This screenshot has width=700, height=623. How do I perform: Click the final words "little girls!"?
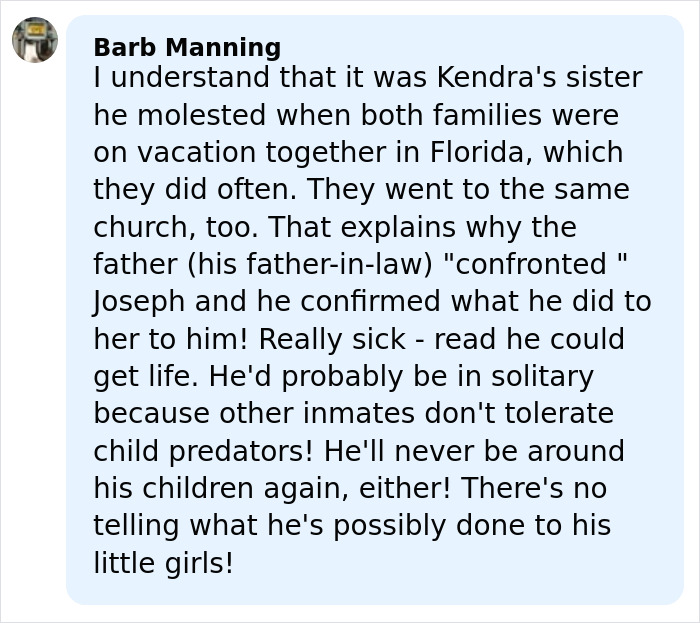[x=163, y=564]
